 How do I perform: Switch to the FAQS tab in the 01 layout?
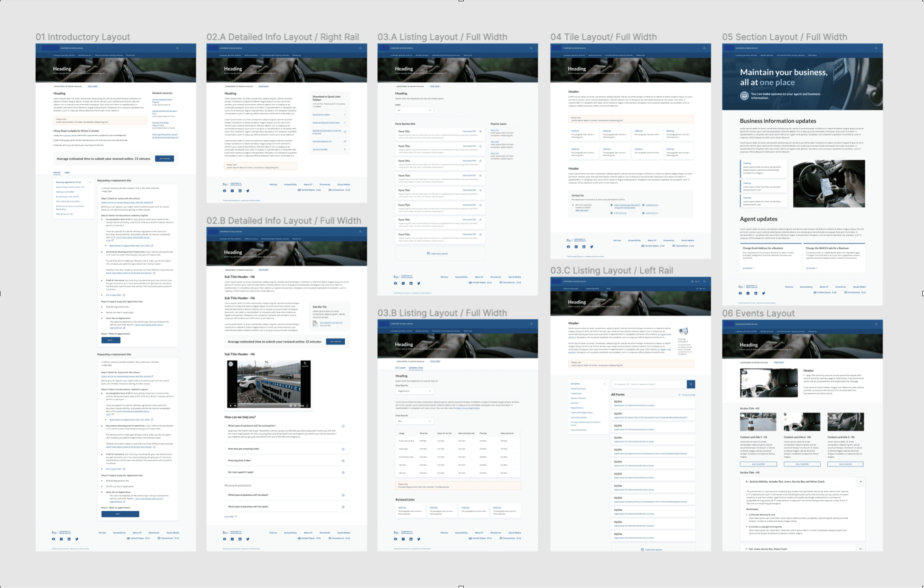point(67,173)
